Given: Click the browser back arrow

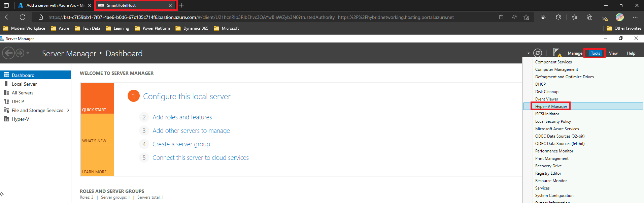Looking at the screenshot, I should 8,17.
